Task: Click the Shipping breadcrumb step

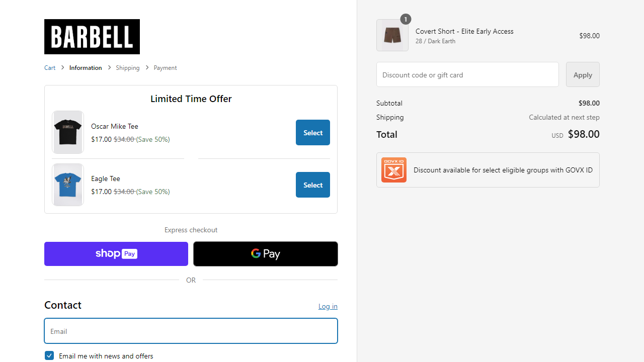Action: point(128,67)
